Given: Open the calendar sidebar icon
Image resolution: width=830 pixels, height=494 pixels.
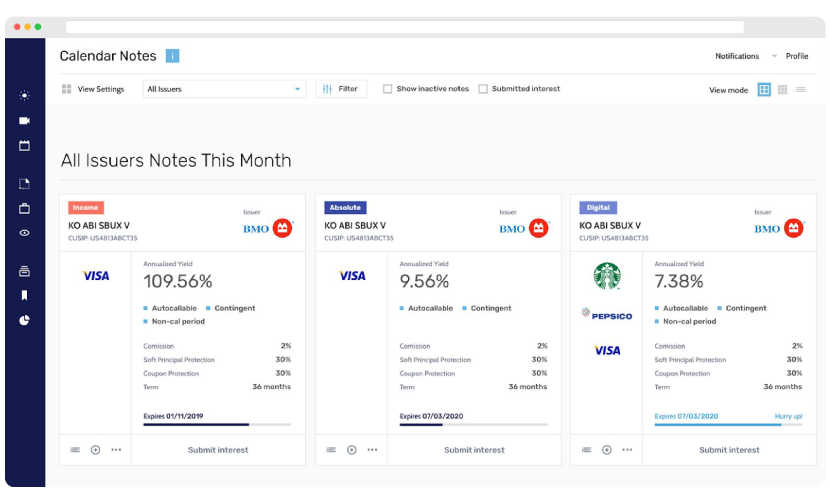Looking at the screenshot, I should (24, 146).
